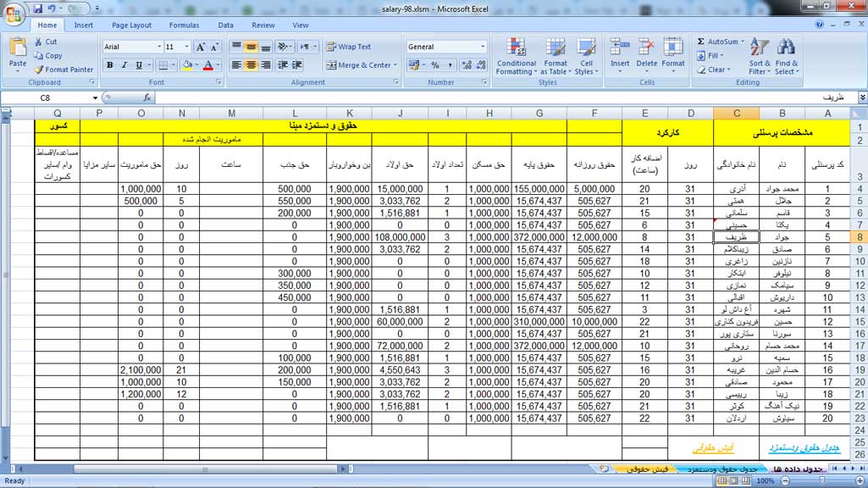This screenshot has height=488, width=868.
Task: Click the Insert Function fx icon
Action: point(123,98)
